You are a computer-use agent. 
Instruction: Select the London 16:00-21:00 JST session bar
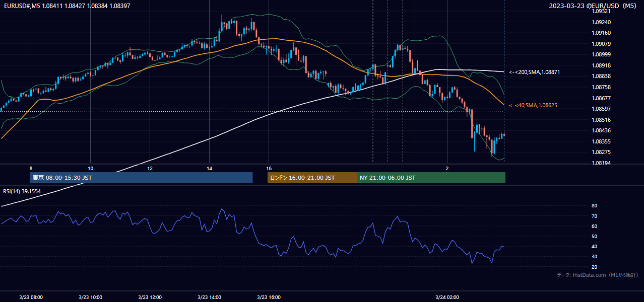click(312, 178)
